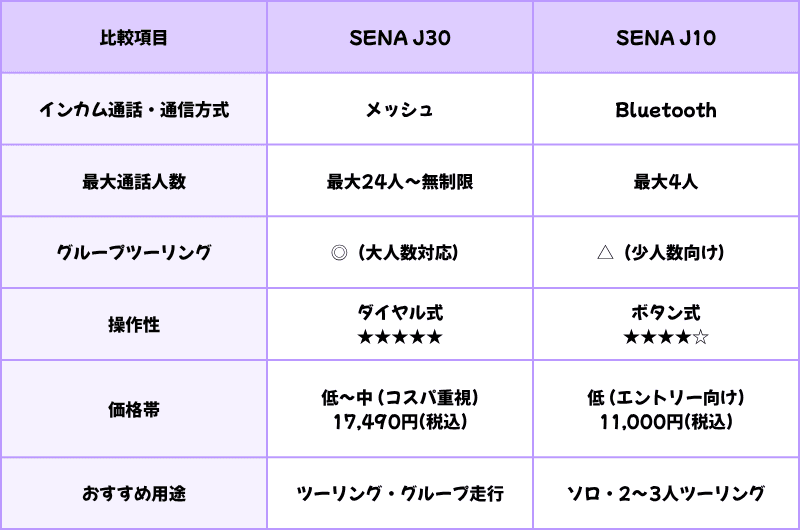Click the 最大24人〜無制限 cell
The width and height of the screenshot is (800, 530).
(x=399, y=182)
